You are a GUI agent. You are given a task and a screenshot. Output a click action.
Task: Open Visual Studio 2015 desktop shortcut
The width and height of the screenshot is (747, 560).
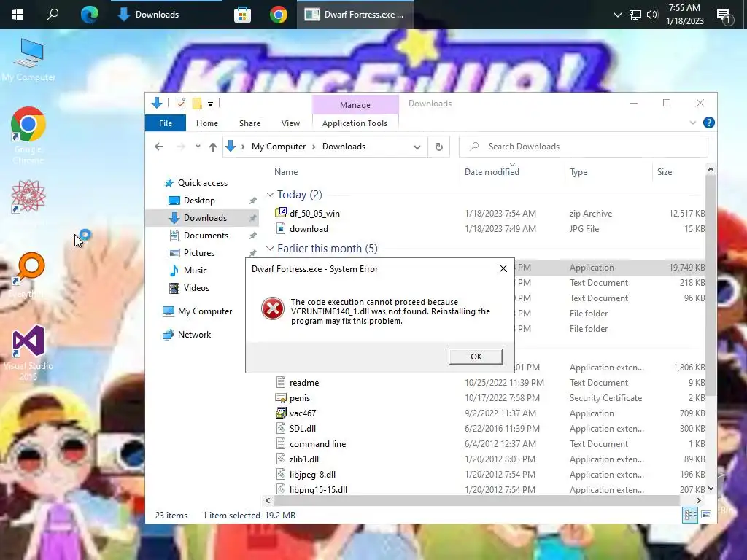click(28, 352)
